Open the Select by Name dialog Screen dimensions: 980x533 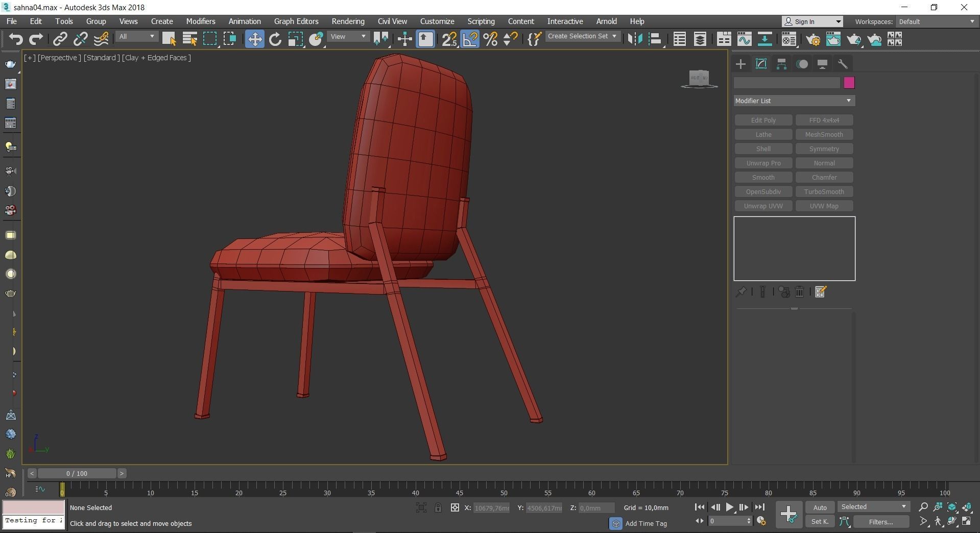click(x=189, y=39)
